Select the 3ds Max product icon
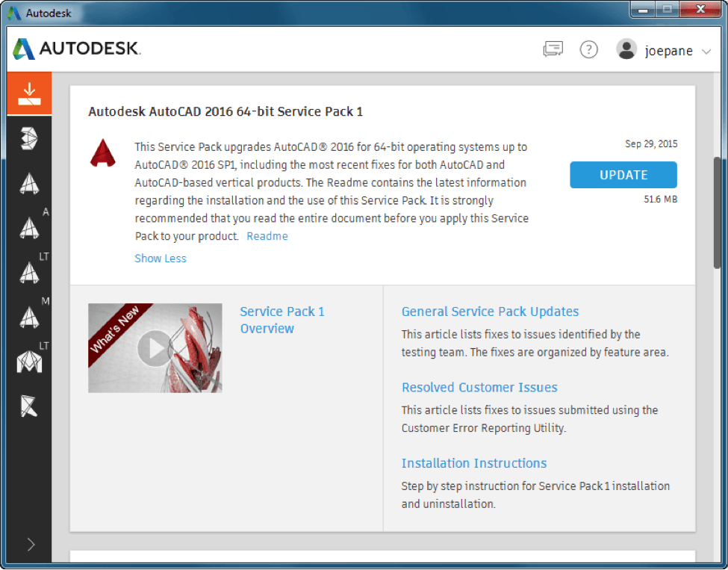The width and height of the screenshot is (728, 570). (x=29, y=138)
